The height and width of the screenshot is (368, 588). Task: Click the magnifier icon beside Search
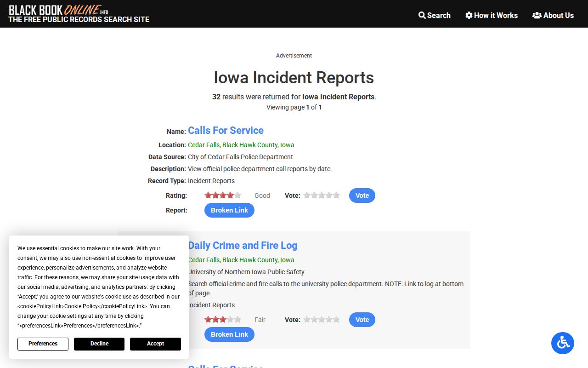pyautogui.click(x=422, y=15)
